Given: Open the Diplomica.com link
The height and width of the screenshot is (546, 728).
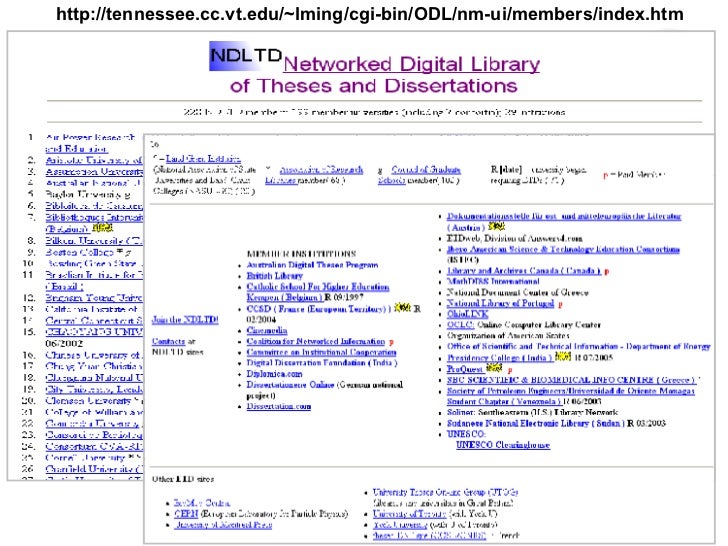Looking at the screenshot, I should (274, 374).
